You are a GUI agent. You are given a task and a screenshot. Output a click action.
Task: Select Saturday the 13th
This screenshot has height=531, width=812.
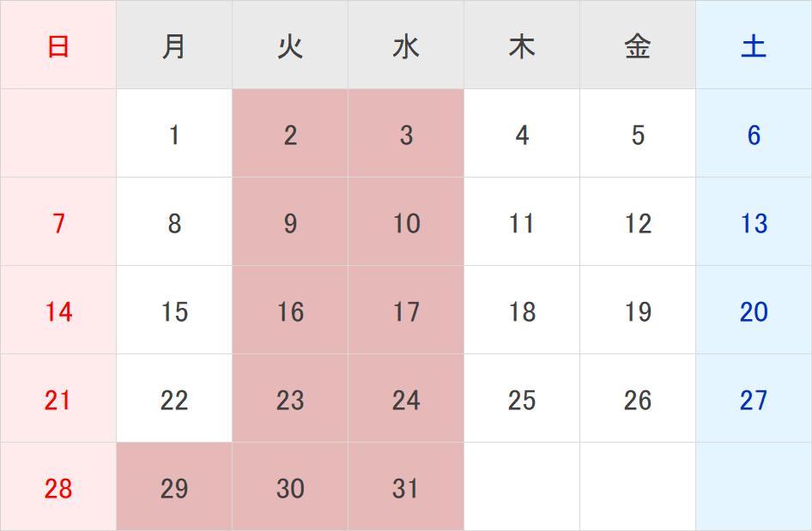point(754,224)
